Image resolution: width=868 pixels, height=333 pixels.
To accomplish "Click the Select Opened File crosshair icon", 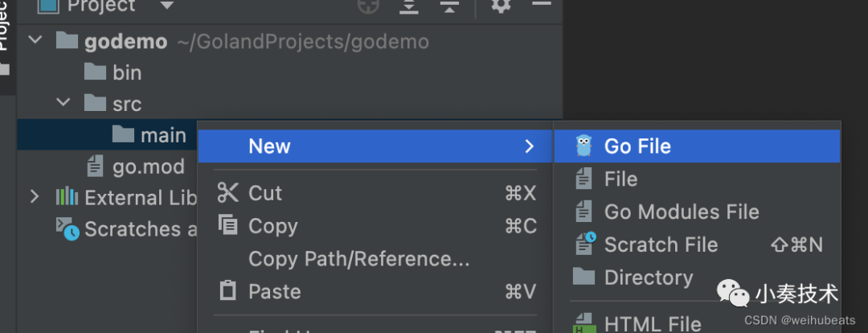I will (368, 6).
